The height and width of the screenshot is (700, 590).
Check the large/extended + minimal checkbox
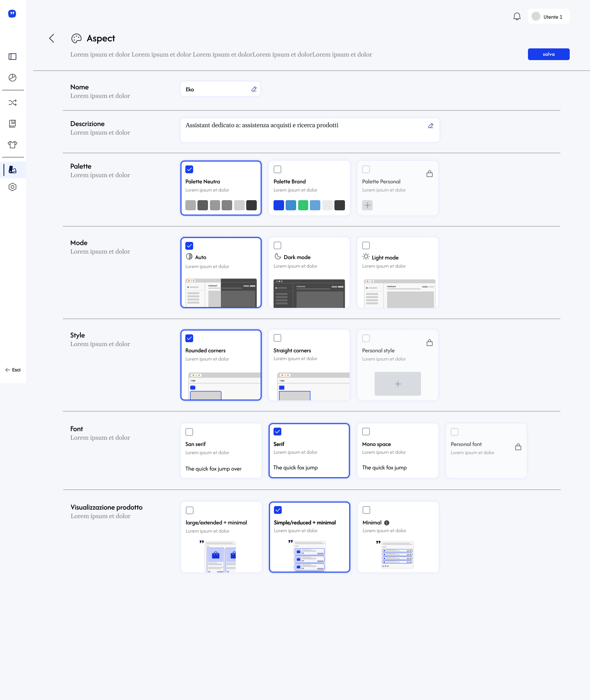(x=190, y=510)
